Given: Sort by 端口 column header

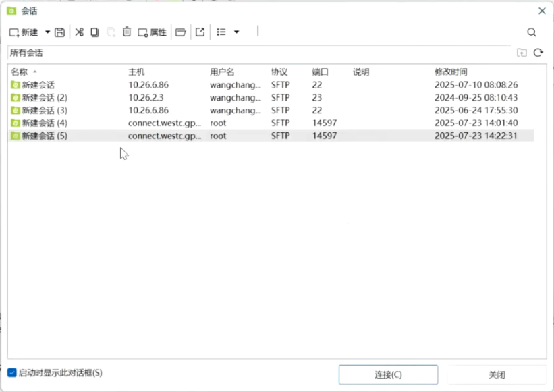Looking at the screenshot, I should pyautogui.click(x=320, y=72).
